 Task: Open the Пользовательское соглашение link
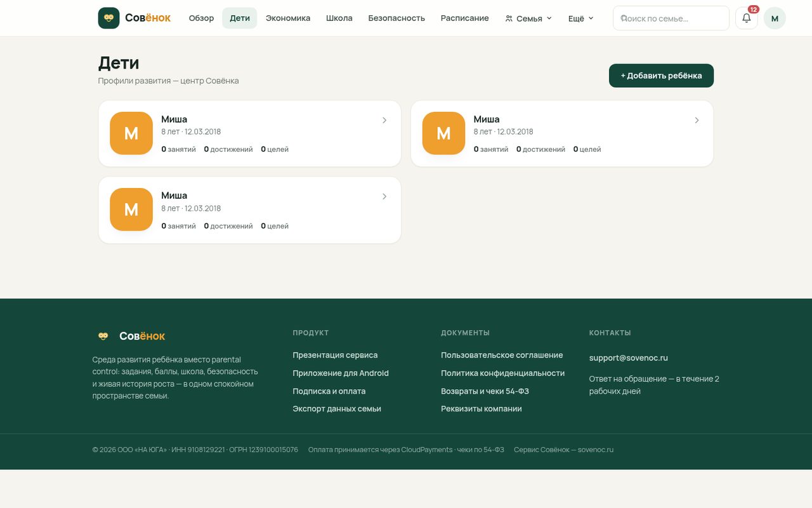click(502, 355)
